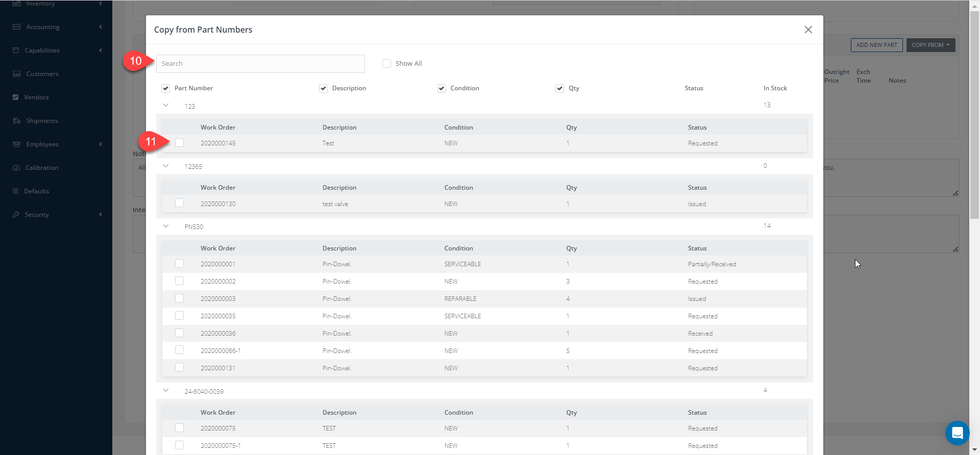This screenshot has height=455, width=980.
Task: Toggle the Show All checkbox
Action: coord(386,64)
